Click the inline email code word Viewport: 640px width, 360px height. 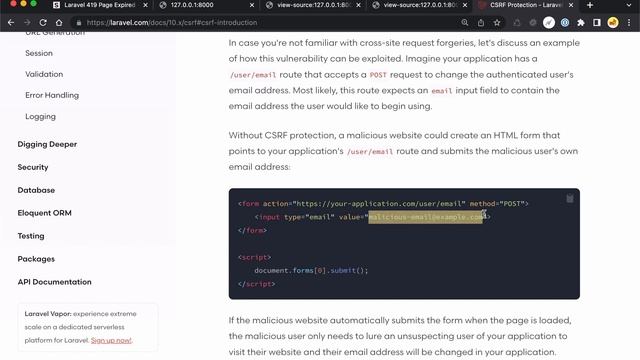pyautogui.click(x=442, y=91)
